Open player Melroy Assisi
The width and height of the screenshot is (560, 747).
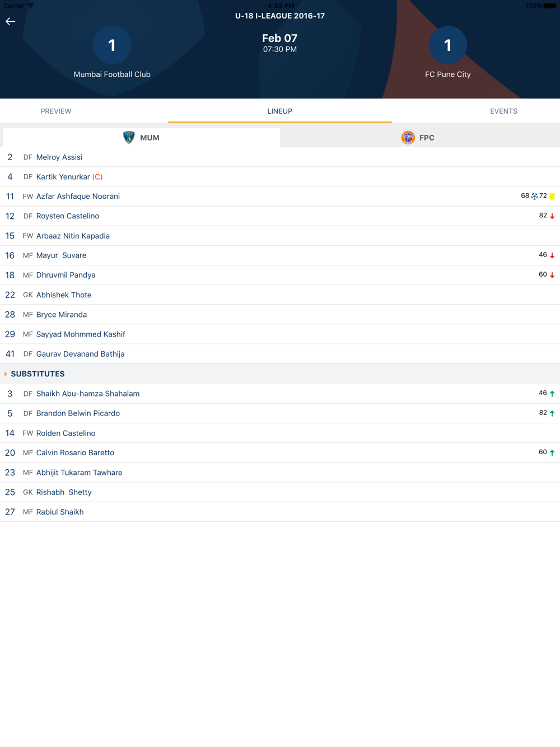tap(280, 157)
